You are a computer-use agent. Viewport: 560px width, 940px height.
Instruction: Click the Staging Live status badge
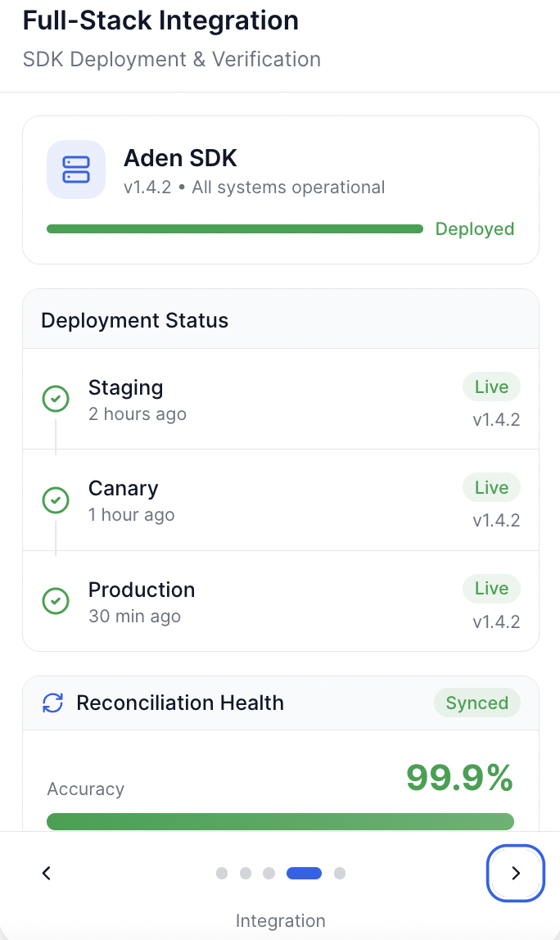[x=491, y=387]
